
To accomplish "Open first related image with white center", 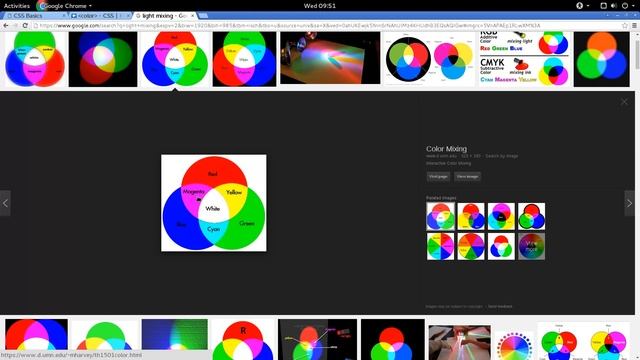I will pyautogui.click(x=440, y=216).
